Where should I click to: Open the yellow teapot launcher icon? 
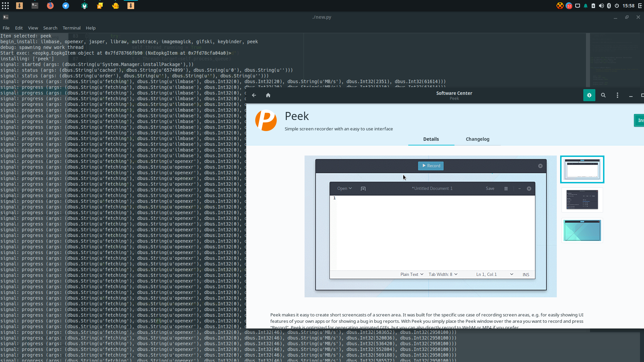point(115,6)
